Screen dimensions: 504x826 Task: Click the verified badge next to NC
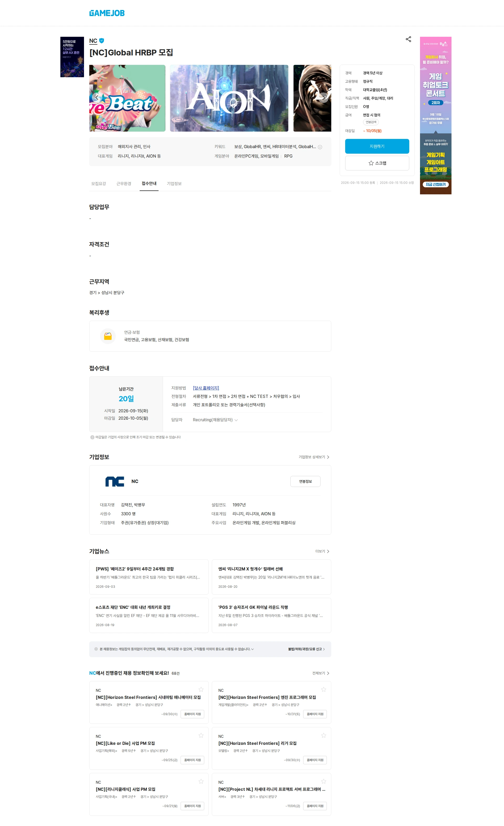[102, 40]
